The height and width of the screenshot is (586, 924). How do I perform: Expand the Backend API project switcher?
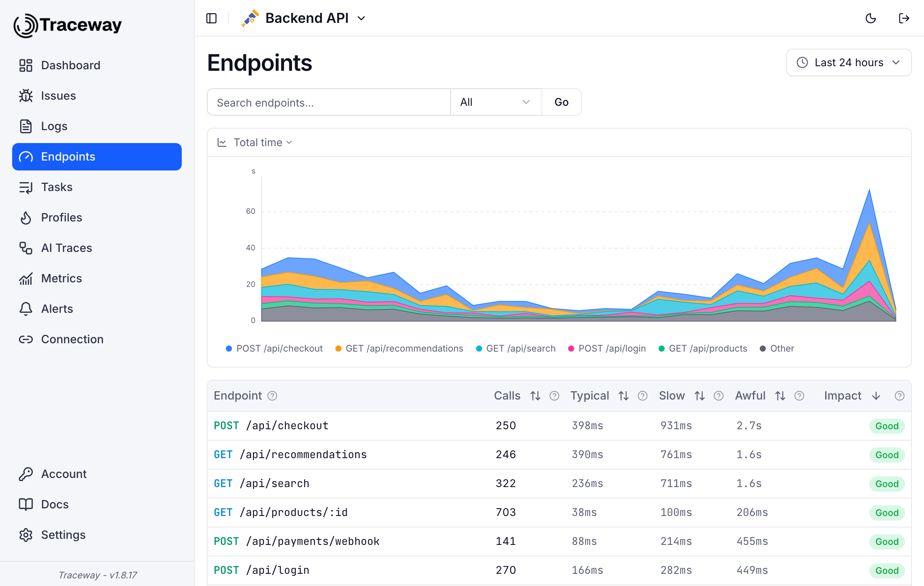[361, 18]
